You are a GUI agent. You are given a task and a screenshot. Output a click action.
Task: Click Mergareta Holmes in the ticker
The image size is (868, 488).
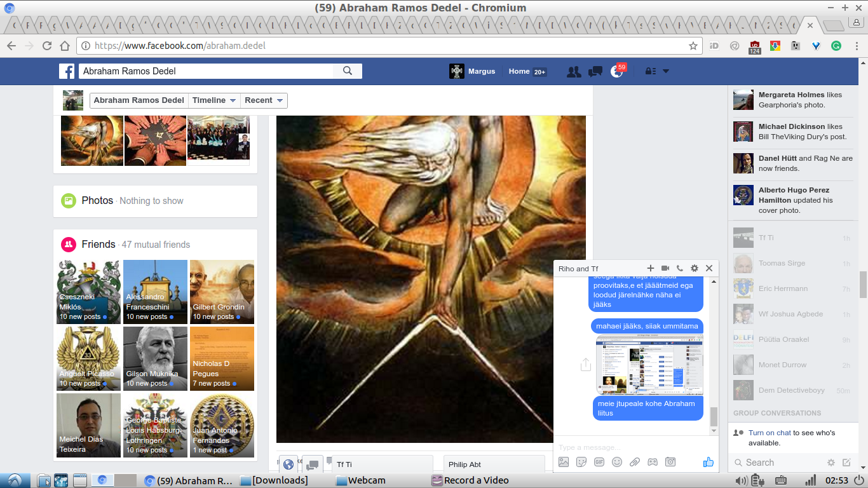point(791,95)
